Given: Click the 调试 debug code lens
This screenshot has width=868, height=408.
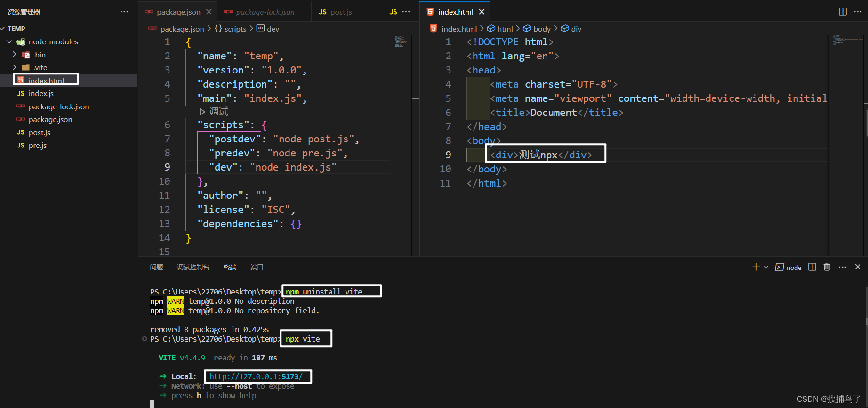Looking at the screenshot, I should [x=214, y=112].
